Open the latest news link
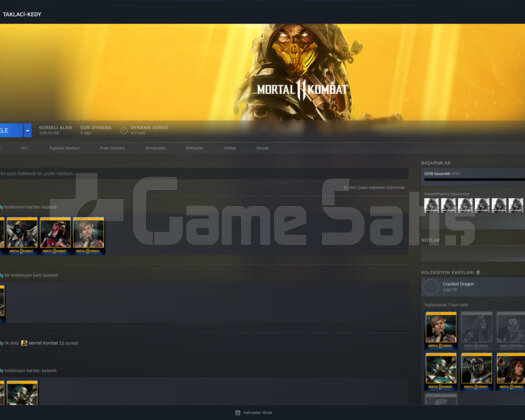525x420 pixels. click(x=374, y=188)
